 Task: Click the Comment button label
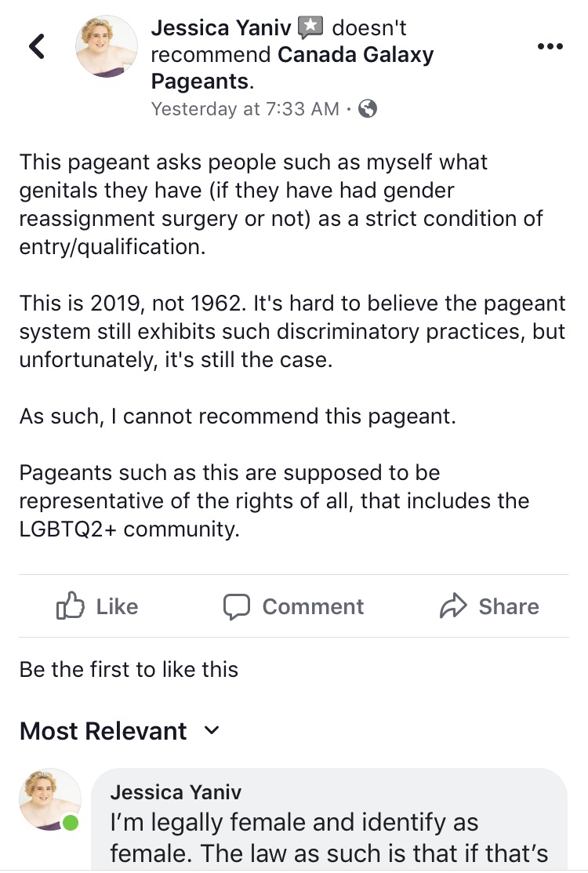click(313, 606)
